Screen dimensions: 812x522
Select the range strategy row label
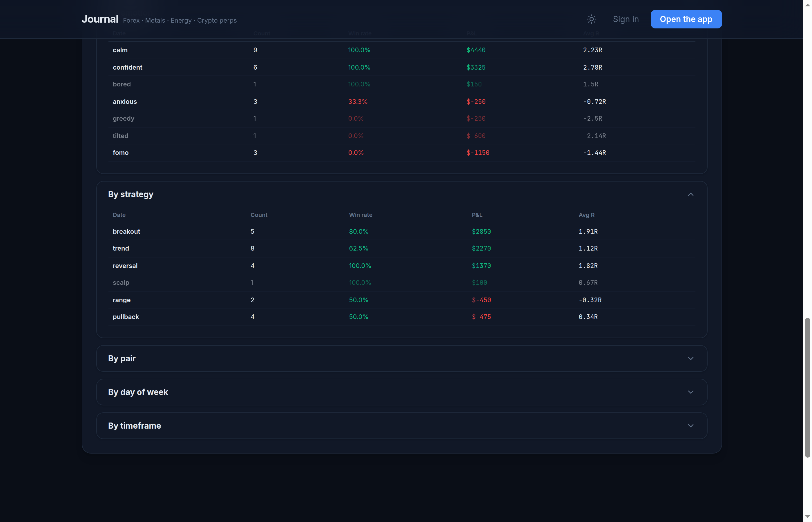[122, 300]
